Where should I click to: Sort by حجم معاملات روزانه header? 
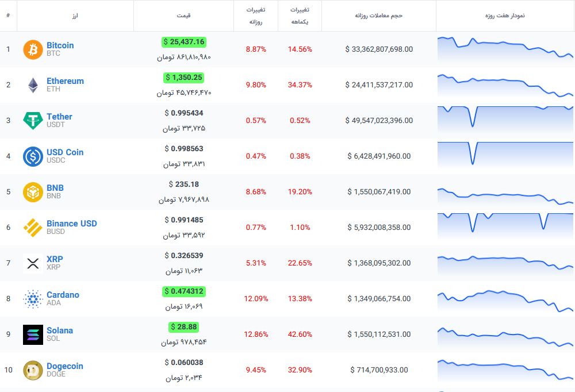click(378, 16)
